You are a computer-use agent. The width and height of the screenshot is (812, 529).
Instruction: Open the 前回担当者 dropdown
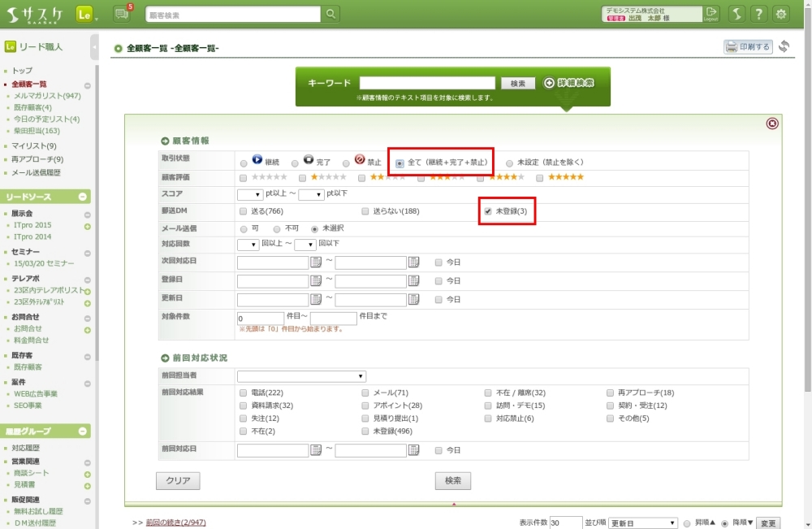301,376
